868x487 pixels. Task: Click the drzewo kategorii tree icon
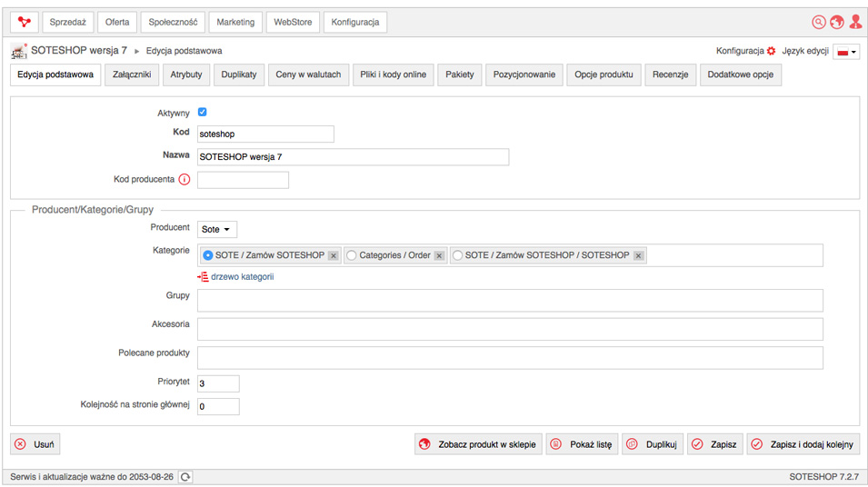click(x=203, y=277)
